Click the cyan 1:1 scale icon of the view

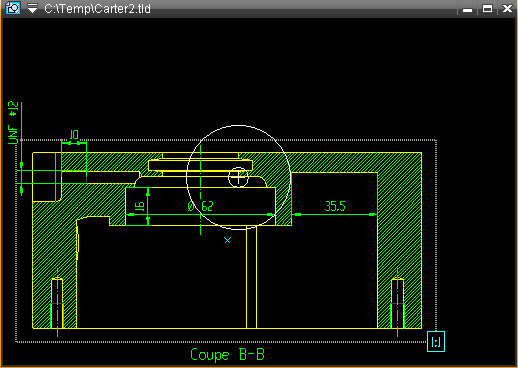click(436, 341)
